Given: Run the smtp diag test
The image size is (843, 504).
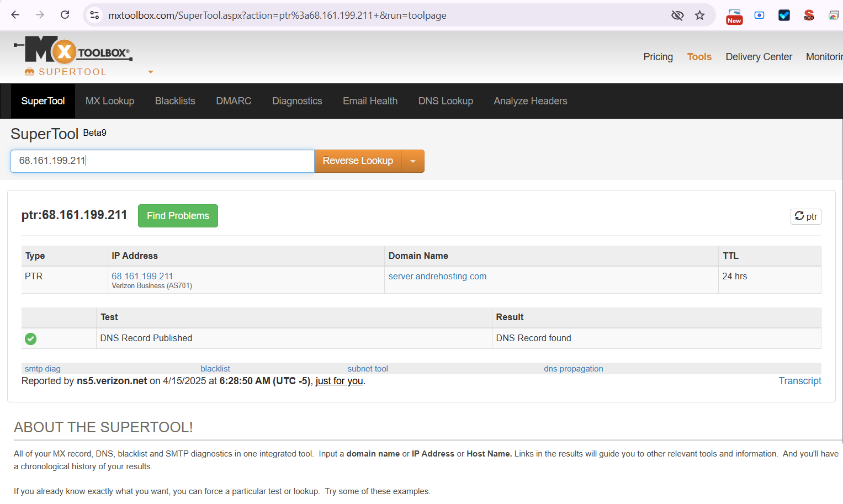Looking at the screenshot, I should click(43, 369).
